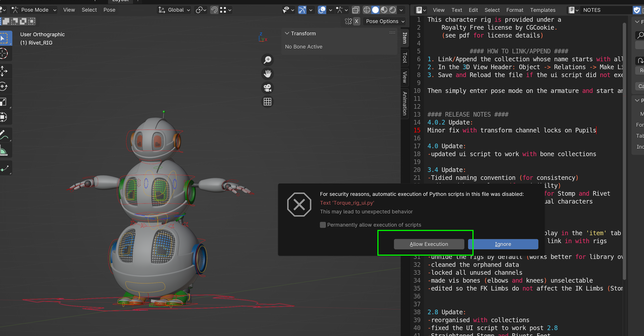This screenshot has height=336, width=644.
Task: Pick the Annotate pencil tool
Action: pos(4,135)
